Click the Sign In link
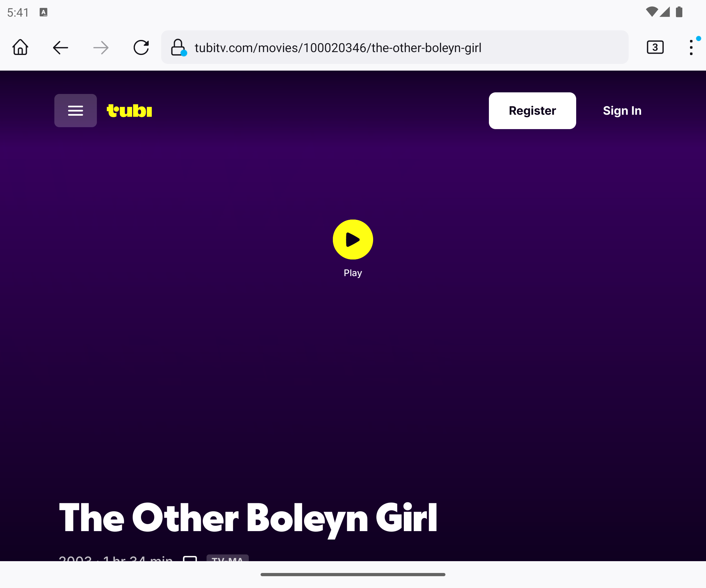The image size is (706, 588). pyautogui.click(x=622, y=111)
